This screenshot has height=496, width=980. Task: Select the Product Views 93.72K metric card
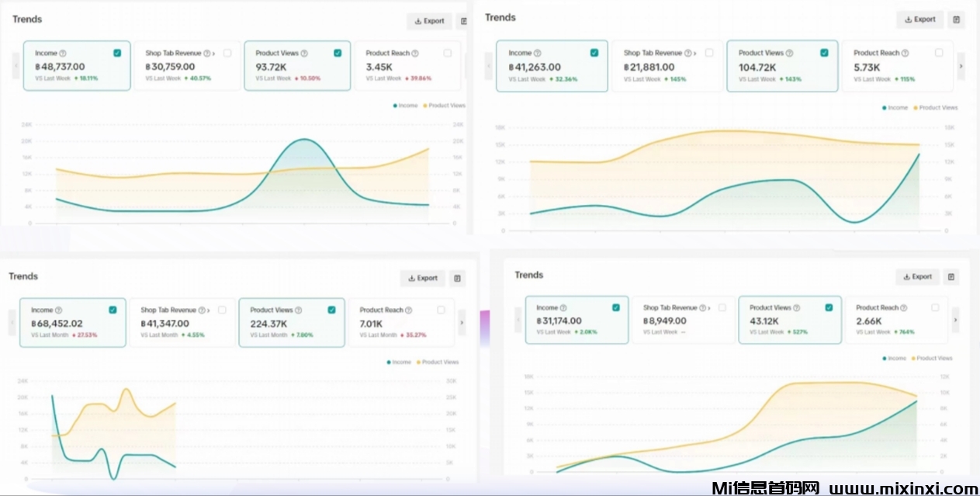[x=299, y=66]
